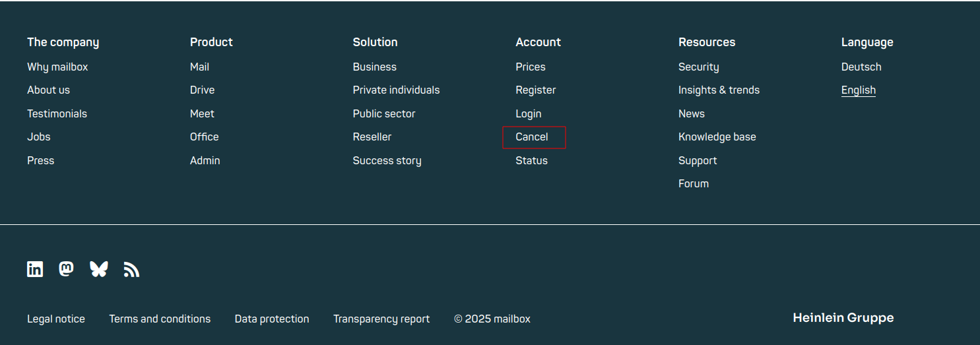Screen dimensions: 980x345
Task: Open the Data protection page
Action: point(271,319)
